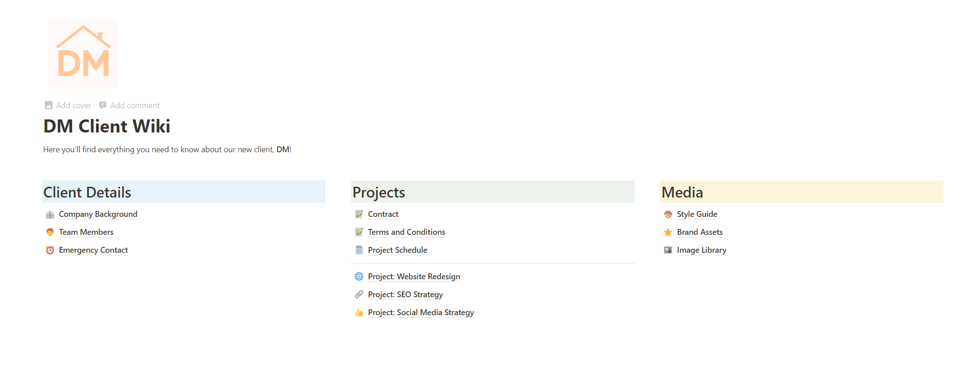Open the Company Background page

pyautogui.click(x=98, y=214)
